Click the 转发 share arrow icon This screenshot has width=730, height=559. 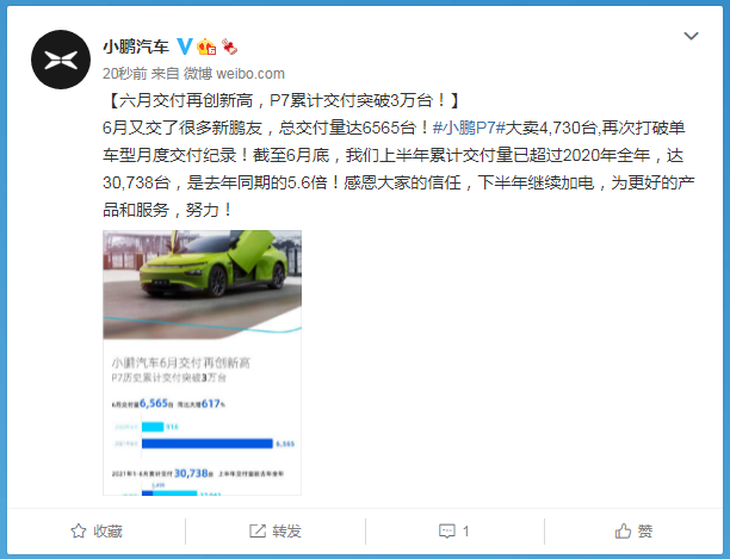257,531
